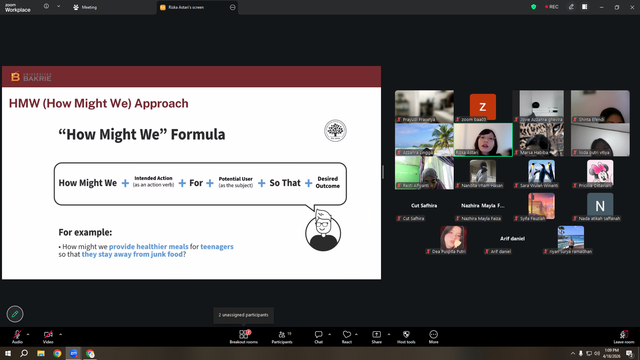Screen dimensions: 640x360
Task: Open the first Chrome taskbar icon
Action: coord(57,353)
